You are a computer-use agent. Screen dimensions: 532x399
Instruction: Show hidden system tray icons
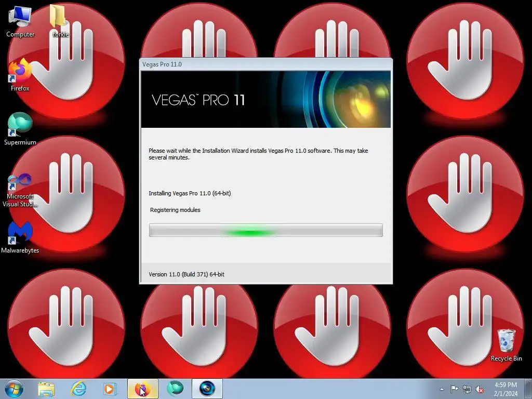point(442,389)
